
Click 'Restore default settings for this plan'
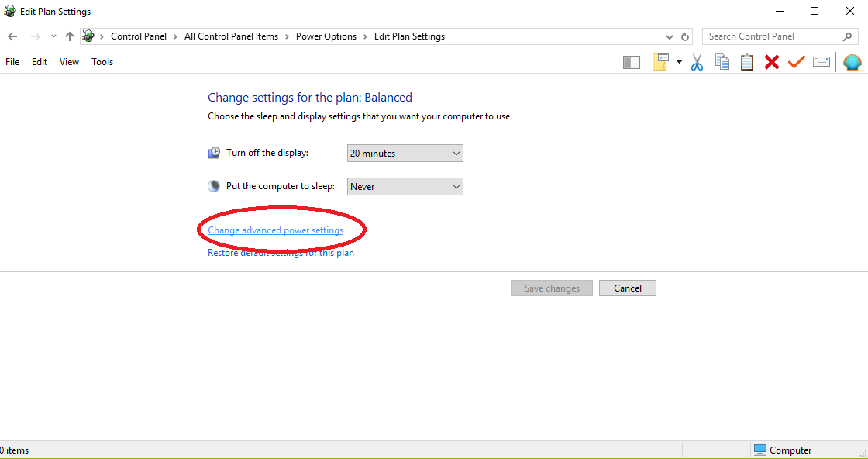click(x=281, y=253)
